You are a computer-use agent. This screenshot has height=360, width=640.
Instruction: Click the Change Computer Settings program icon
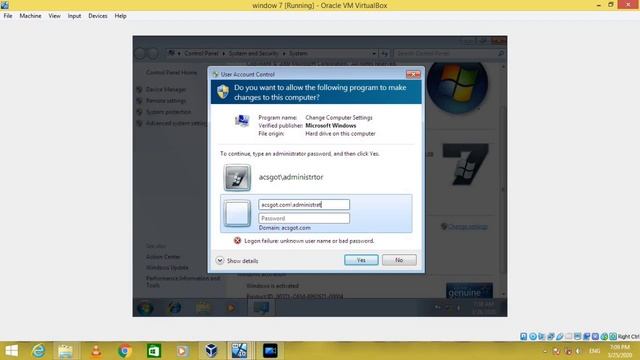click(x=242, y=121)
